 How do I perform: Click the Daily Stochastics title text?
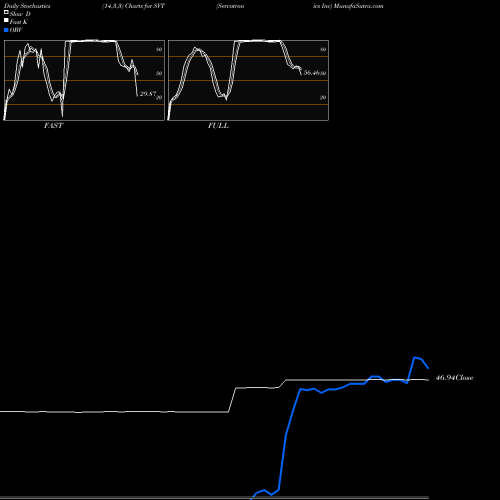click(27, 6)
